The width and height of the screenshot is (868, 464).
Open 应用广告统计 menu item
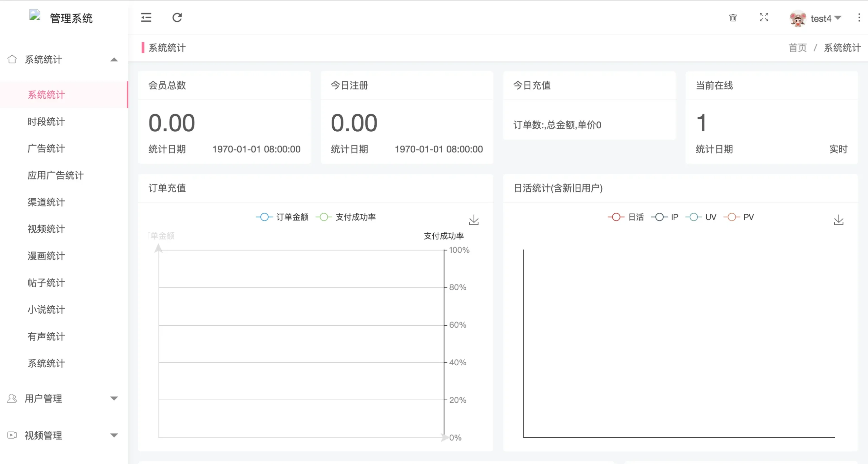[x=64, y=175]
